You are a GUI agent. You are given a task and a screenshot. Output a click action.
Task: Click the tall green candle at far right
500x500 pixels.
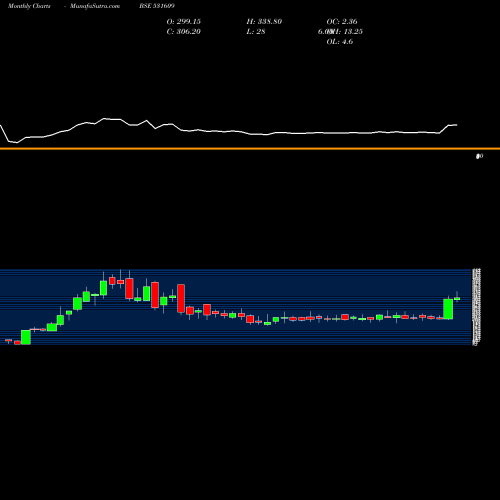coord(448,309)
